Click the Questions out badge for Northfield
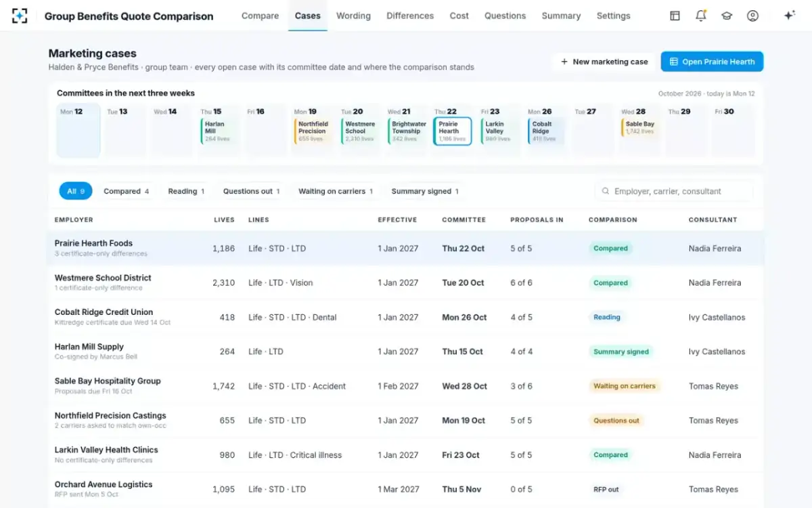The width and height of the screenshot is (812, 508). pos(616,421)
